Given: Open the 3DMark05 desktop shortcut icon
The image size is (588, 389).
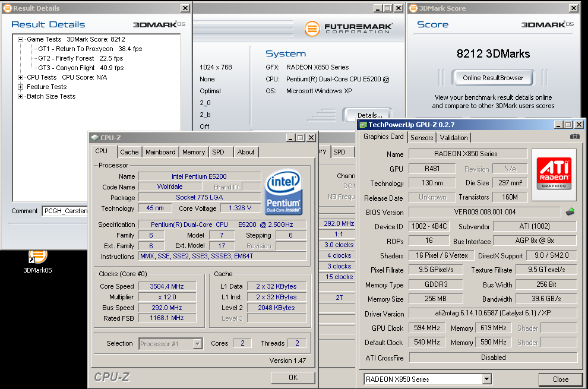Looking at the screenshot, I should click(x=38, y=257).
